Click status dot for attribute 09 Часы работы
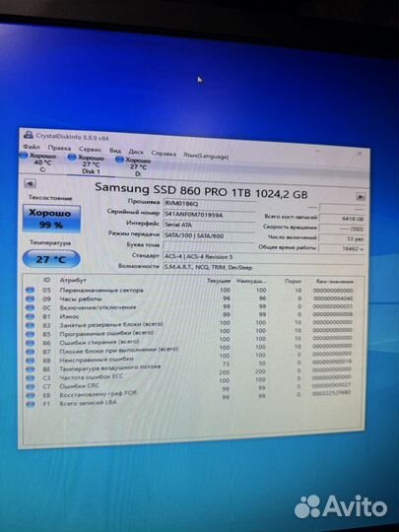The image size is (399, 532). pos(31,299)
